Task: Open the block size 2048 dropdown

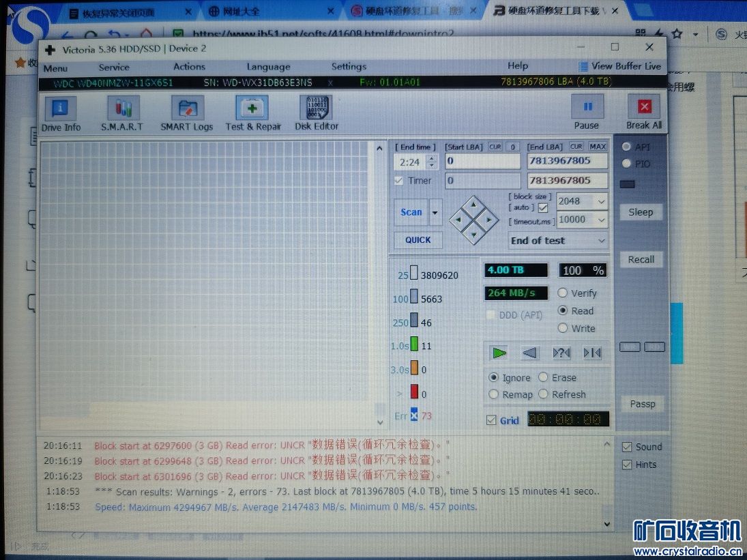Action: (x=601, y=201)
